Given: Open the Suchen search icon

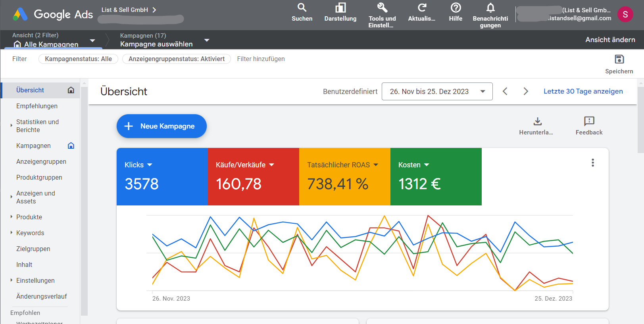Looking at the screenshot, I should [x=302, y=8].
